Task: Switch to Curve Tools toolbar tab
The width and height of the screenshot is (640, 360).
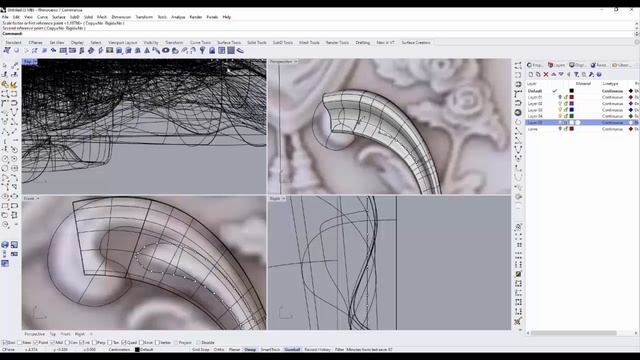Action: pyautogui.click(x=200, y=42)
